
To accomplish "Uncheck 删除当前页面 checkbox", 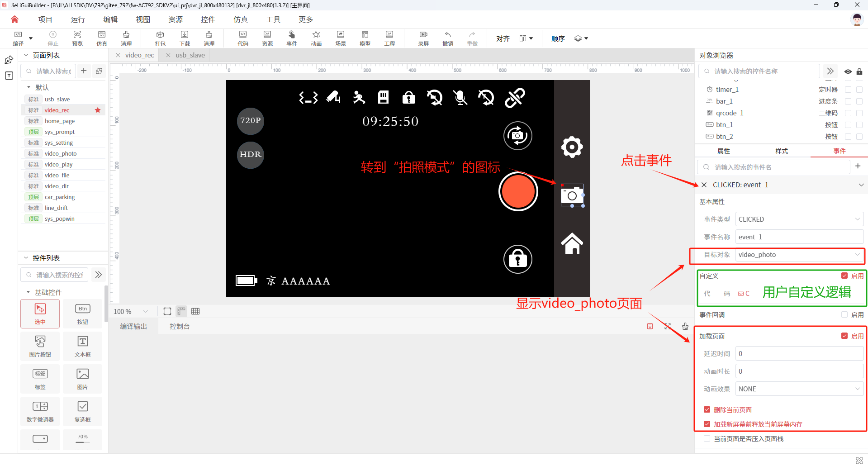I will (707, 409).
